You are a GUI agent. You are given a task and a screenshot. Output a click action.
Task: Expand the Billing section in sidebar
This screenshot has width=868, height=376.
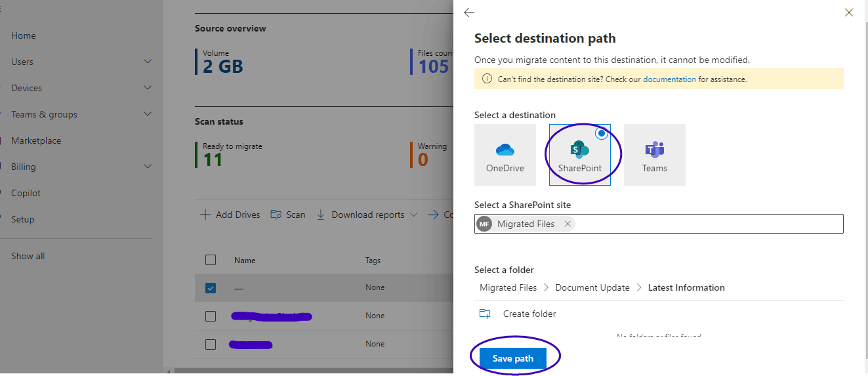(148, 167)
